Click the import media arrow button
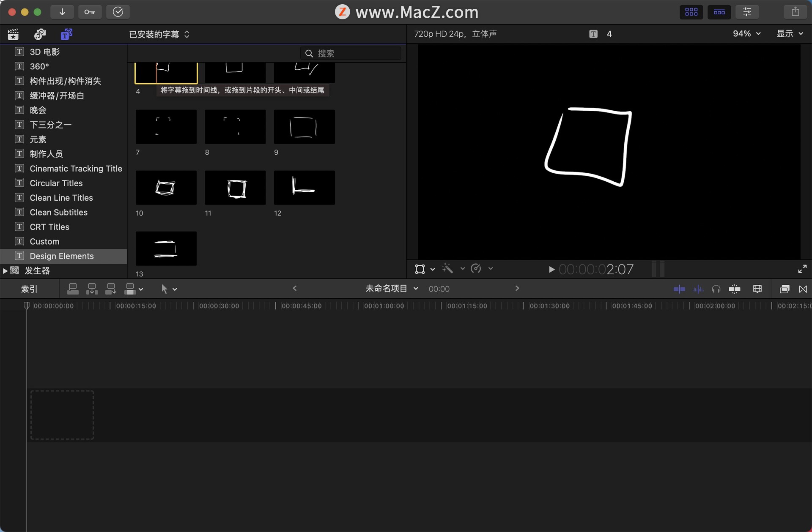 (x=62, y=12)
